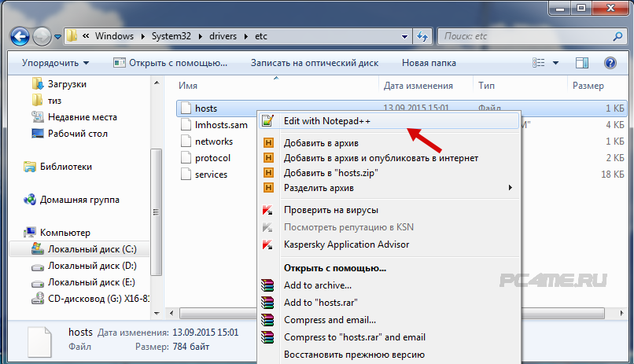634x364 pixels.
Task: Click the Notepad++ icon in context menu
Action: pyautogui.click(x=268, y=121)
